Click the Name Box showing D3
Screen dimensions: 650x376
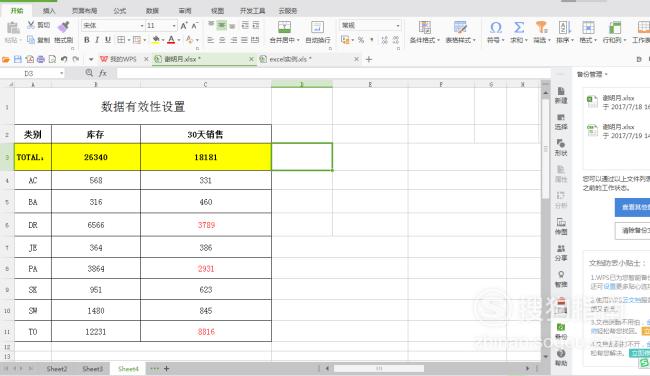[x=32, y=73]
